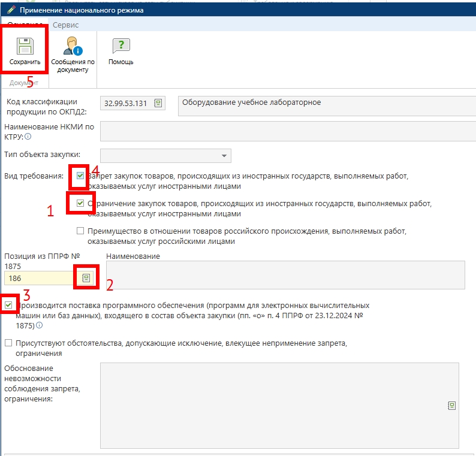This screenshot has height=456, width=476.
Task: Enable Преимущество в отношении товаров checkbox
Action: coord(80,231)
